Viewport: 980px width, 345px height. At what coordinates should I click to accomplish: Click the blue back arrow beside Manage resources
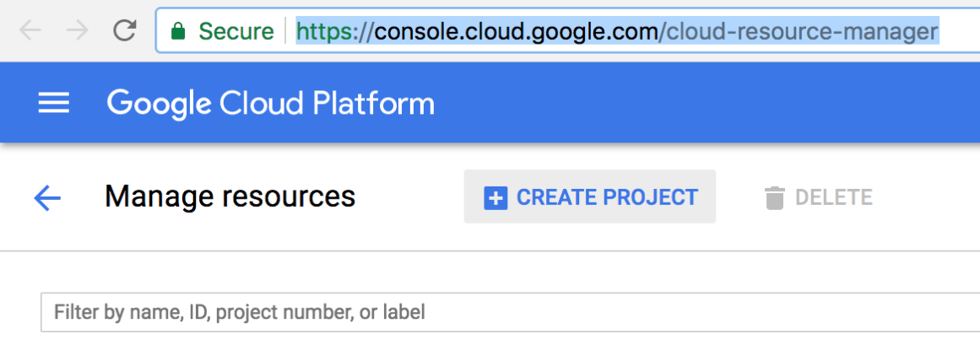[47, 198]
